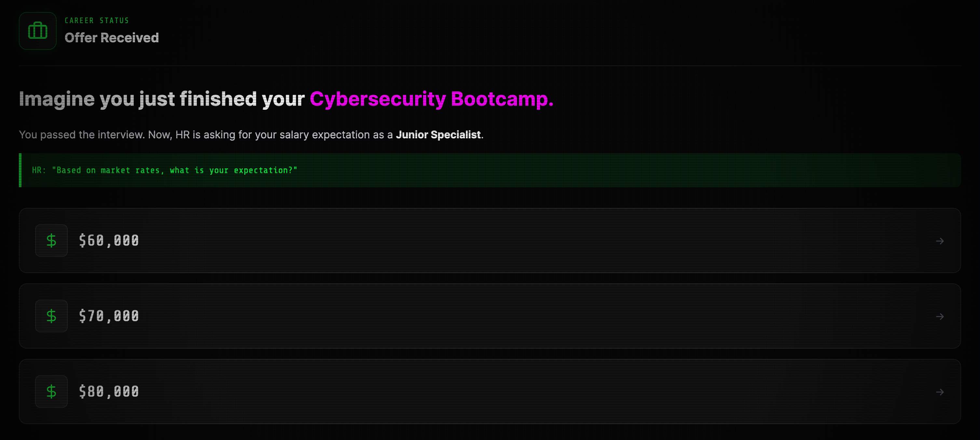The image size is (980, 440).
Task: Click the arrow icon on the $60,000 row
Action: (940, 241)
